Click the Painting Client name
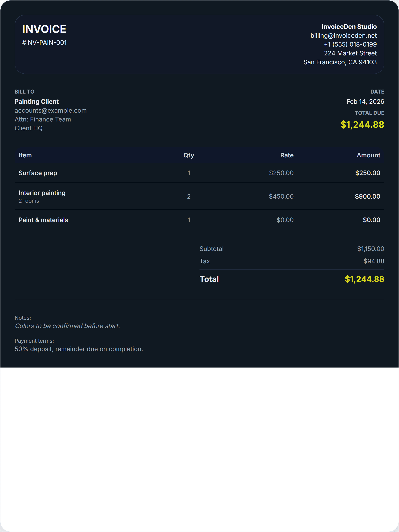The width and height of the screenshot is (399, 532). pyautogui.click(x=37, y=102)
